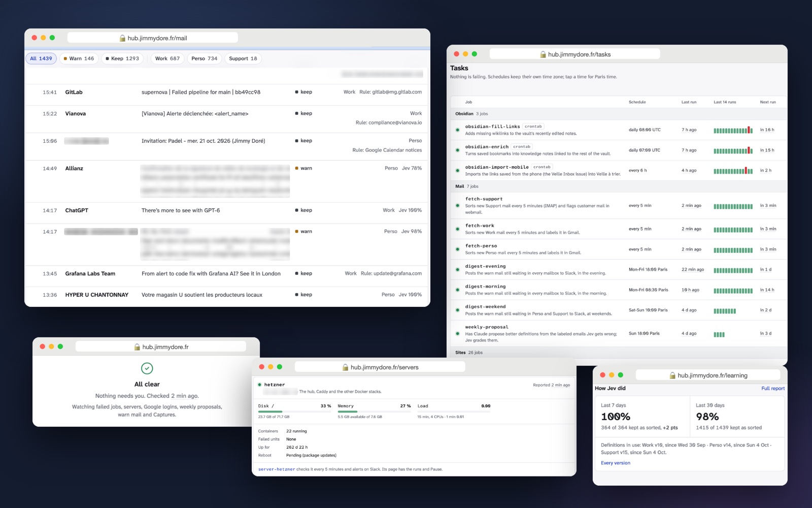Open the digest-morning job
Viewport: 812px width, 508px height.
tap(485, 287)
